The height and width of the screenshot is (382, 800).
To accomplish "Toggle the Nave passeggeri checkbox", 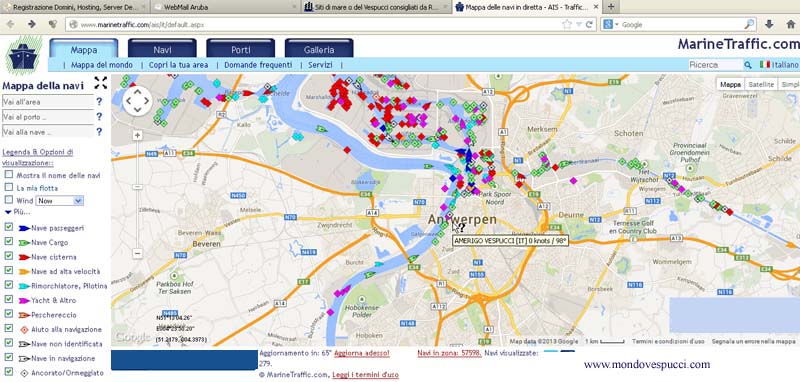I will coord(9,227).
